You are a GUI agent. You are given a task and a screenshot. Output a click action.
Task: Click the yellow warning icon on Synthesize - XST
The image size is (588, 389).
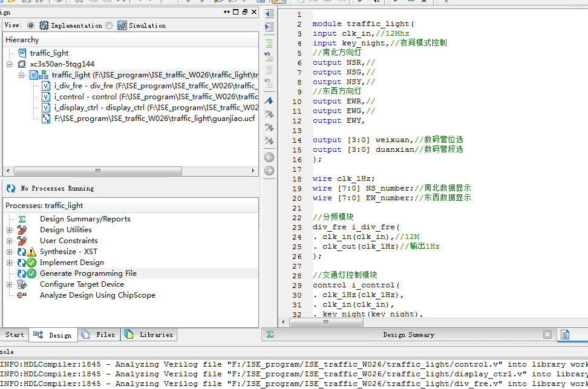pos(31,252)
